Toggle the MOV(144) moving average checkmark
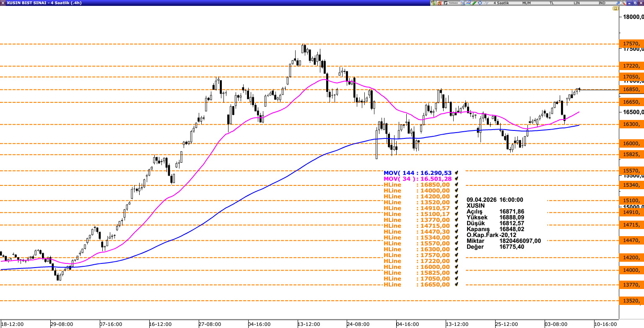Viewport: 644px width, 328px height. (456, 173)
